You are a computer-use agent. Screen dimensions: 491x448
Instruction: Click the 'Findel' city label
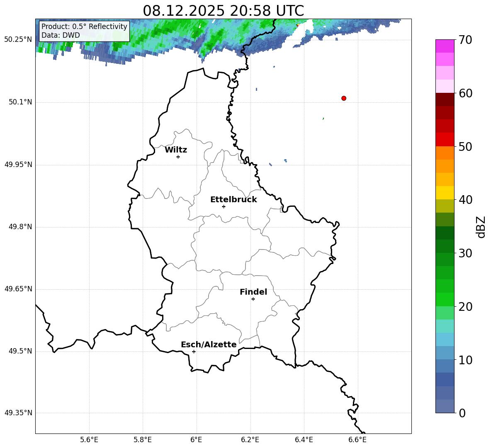click(253, 292)
